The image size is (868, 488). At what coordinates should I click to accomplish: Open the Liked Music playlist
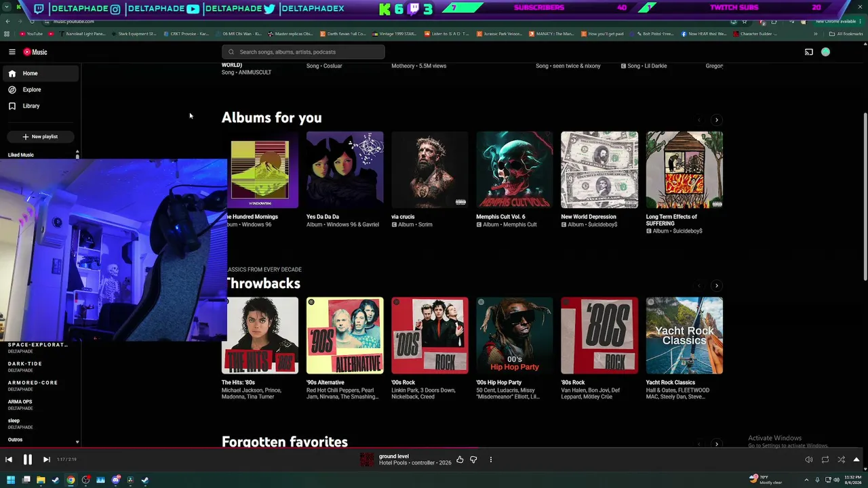[x=21, y=155]
